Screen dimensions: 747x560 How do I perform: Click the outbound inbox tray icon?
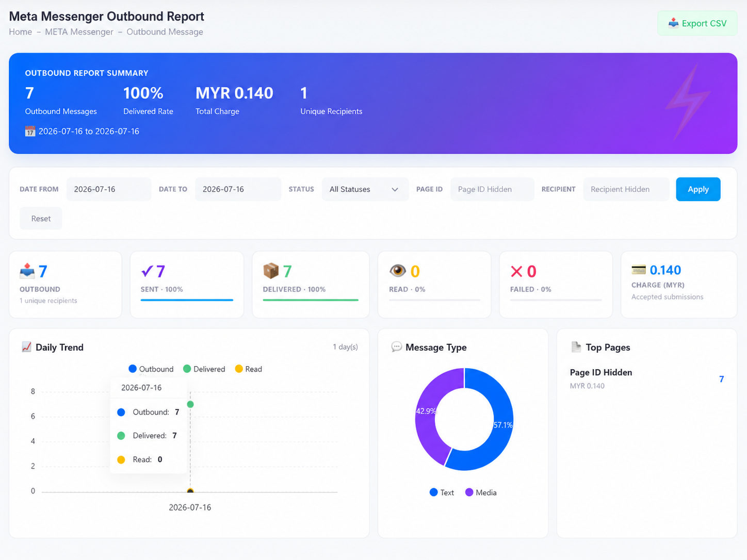pos(27,271)
